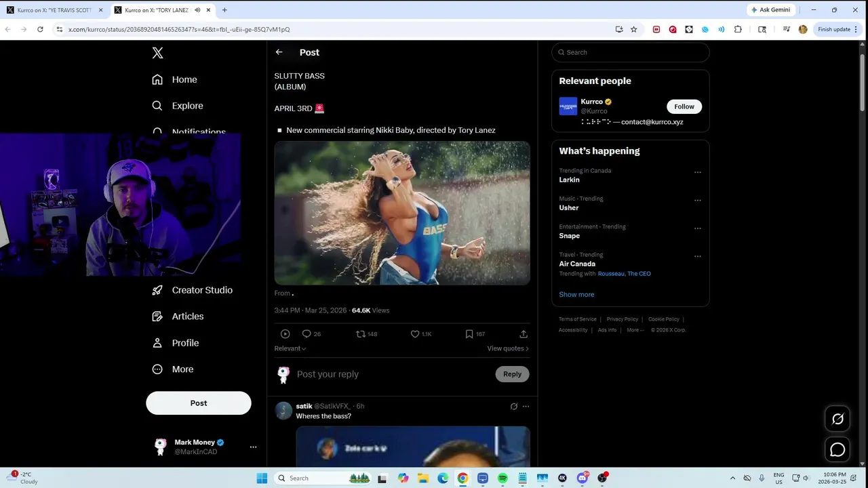Open more options for Usher trend
The width and height of the screenshot is (868, 488).
point(698,201)
